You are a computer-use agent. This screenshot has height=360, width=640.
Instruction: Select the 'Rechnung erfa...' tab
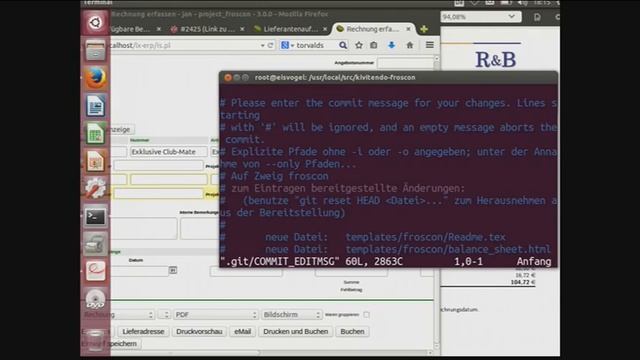pos(372,29)
